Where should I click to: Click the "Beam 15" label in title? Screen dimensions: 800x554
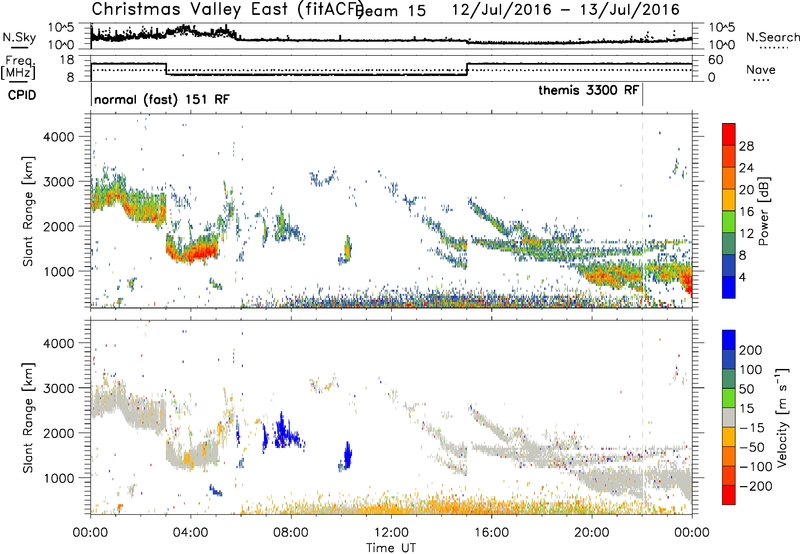(x=390, y=10)
